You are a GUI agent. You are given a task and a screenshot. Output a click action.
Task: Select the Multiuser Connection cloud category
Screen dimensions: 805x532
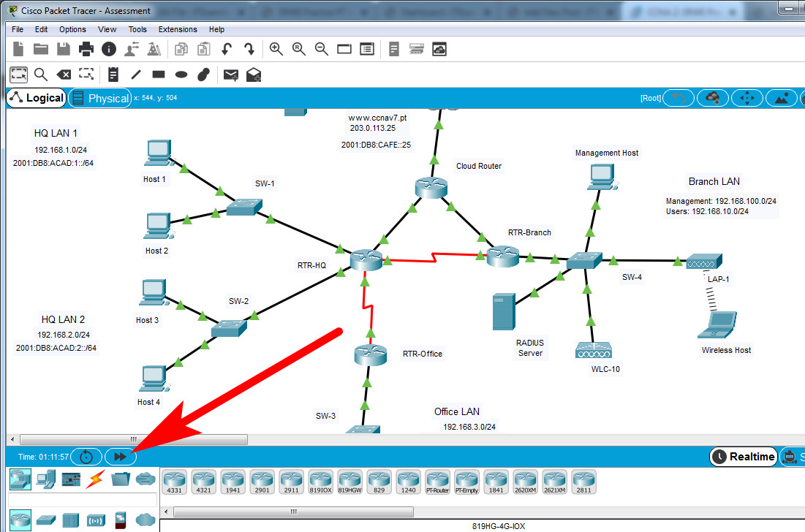[145, 479]
